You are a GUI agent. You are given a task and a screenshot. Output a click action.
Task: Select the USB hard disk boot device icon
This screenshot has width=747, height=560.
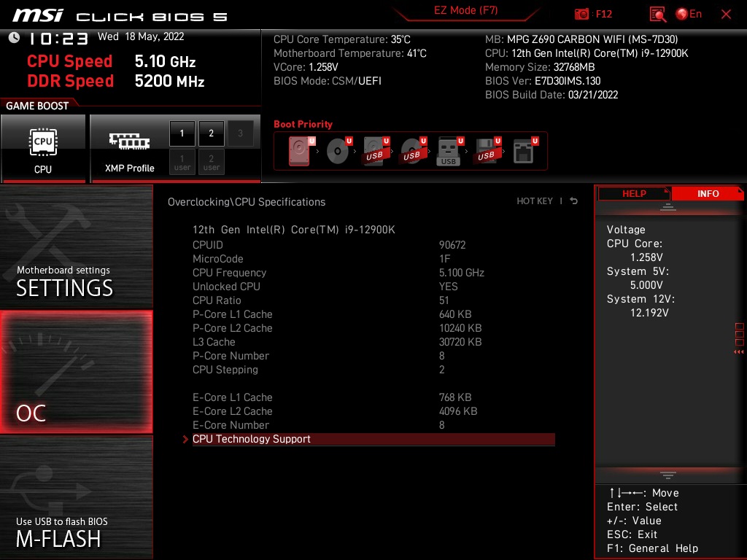coord(376,151)
